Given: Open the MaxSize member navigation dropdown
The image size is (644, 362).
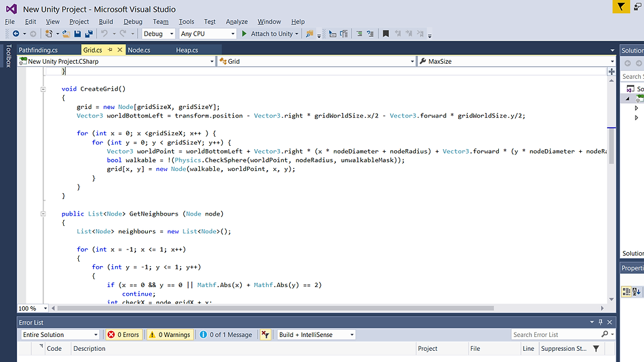Looking at the screenshot, I should pos(517,61).
